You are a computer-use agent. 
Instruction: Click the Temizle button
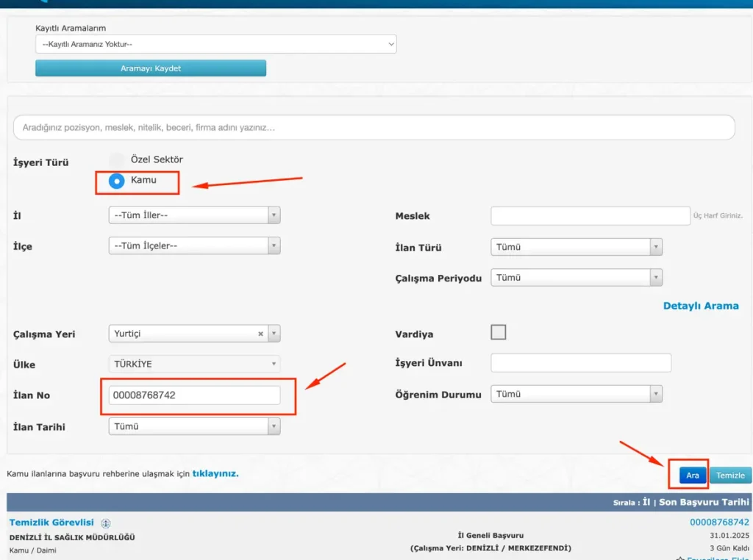730,475
